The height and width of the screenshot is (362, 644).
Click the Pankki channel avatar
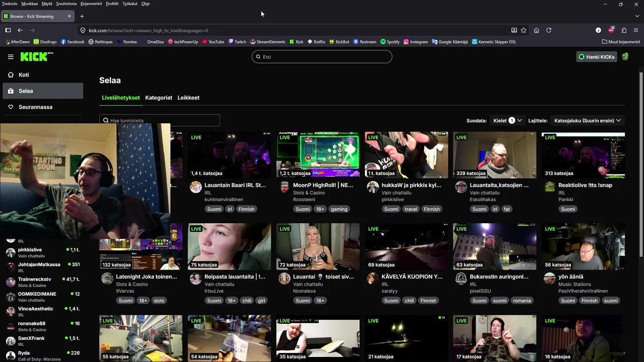tap(549, 187)
